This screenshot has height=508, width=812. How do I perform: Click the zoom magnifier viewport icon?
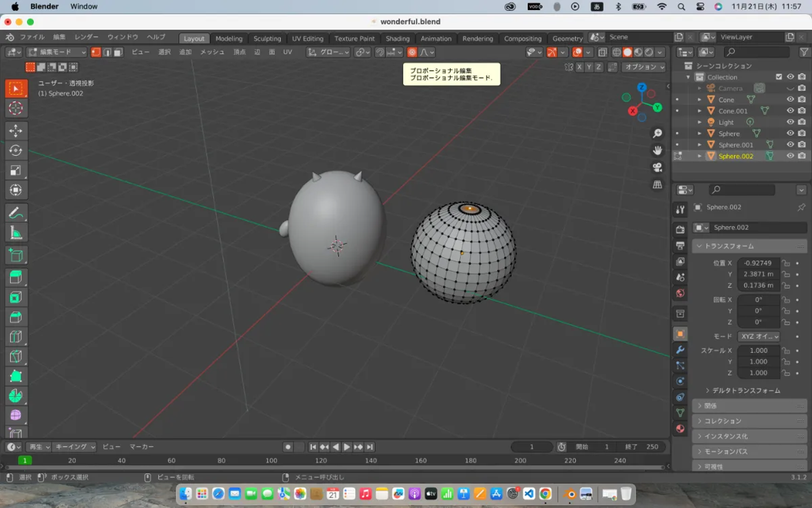[657, 134]
